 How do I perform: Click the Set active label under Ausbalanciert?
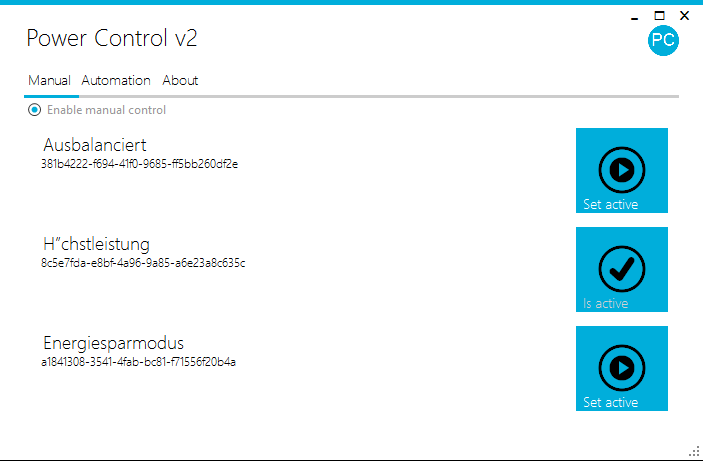(x=610, y=205)
